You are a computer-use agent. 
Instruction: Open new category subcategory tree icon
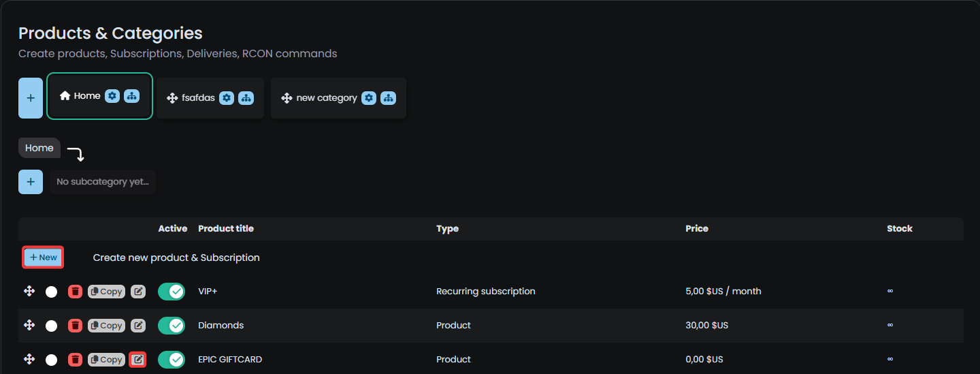click(388, 98)
